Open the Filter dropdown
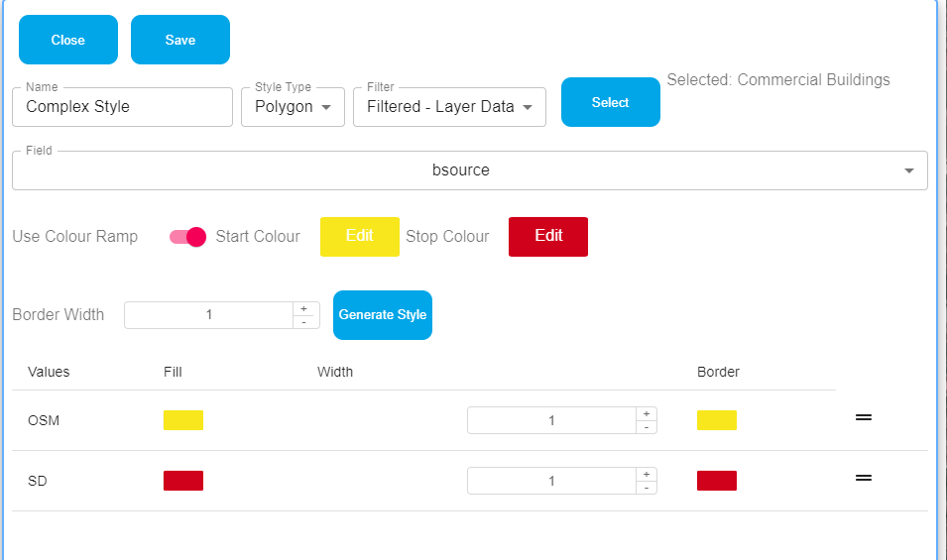This screenshot has width=947, height=560. point(449,107)
